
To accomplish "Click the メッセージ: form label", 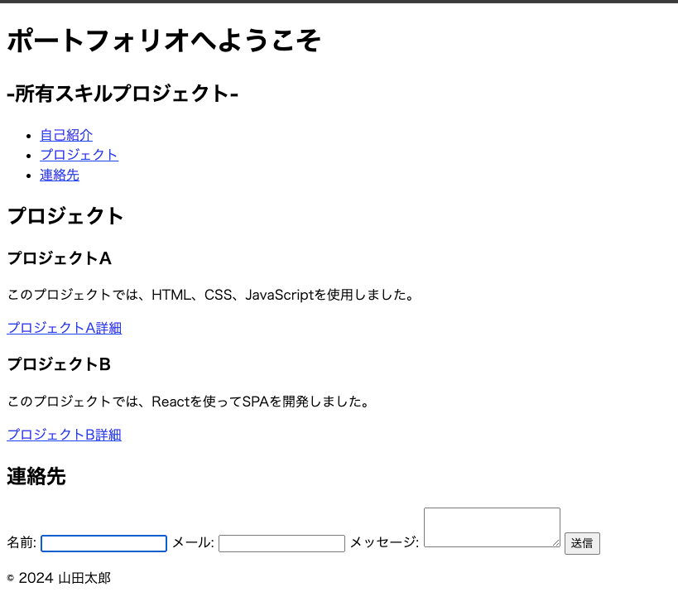I will click(384, 542).
